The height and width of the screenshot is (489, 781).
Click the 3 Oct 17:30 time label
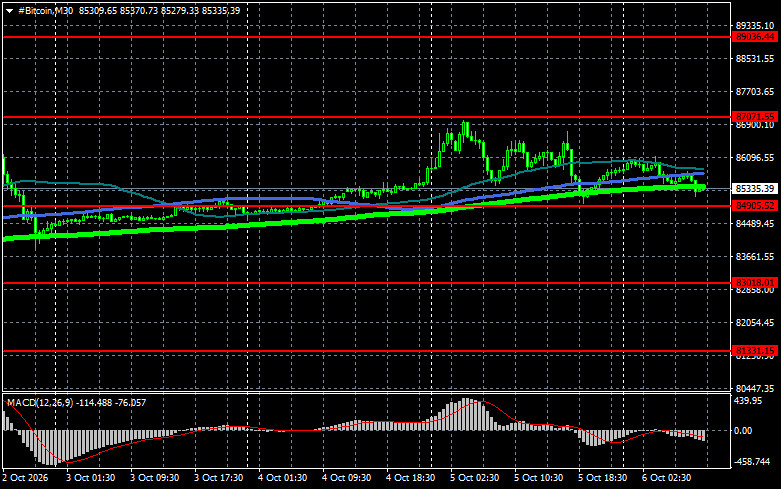coord(219,478)
